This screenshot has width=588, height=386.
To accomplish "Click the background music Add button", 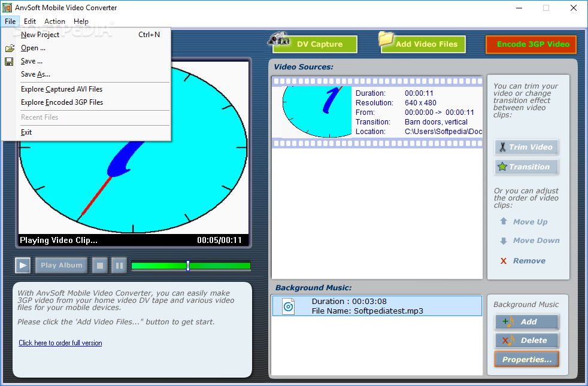I will tap(526, 321).
